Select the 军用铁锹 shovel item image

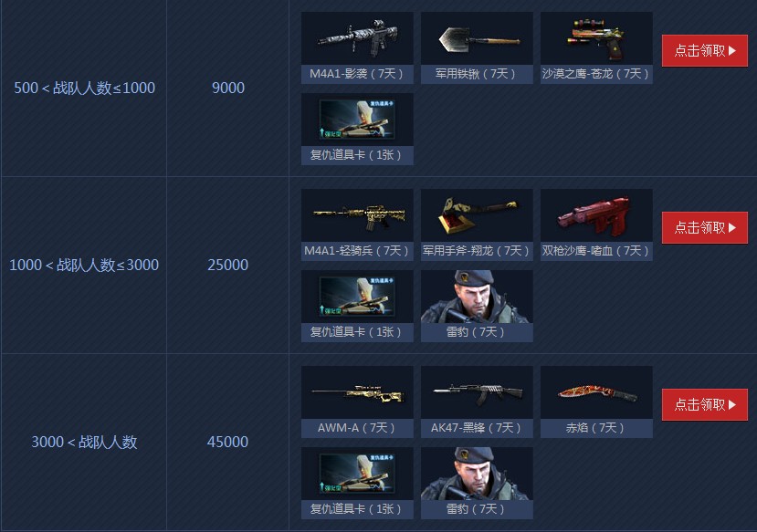pyautogui.click(x=477, y=38)
